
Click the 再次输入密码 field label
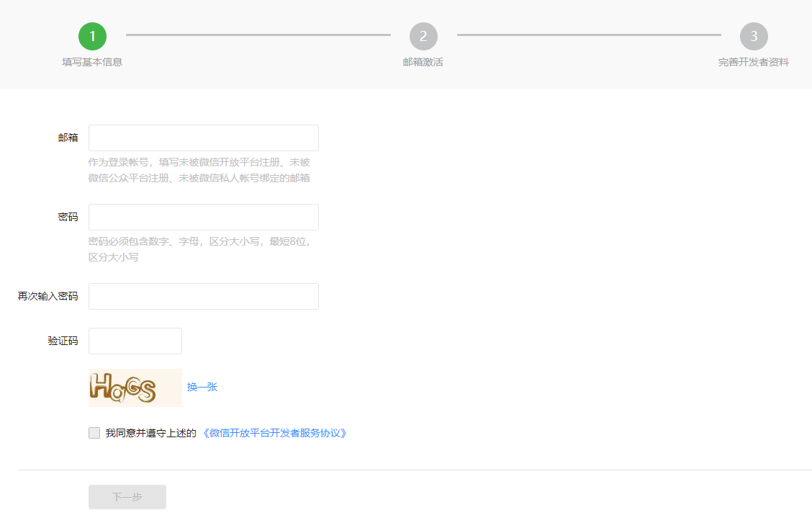[x=48, y=296]
